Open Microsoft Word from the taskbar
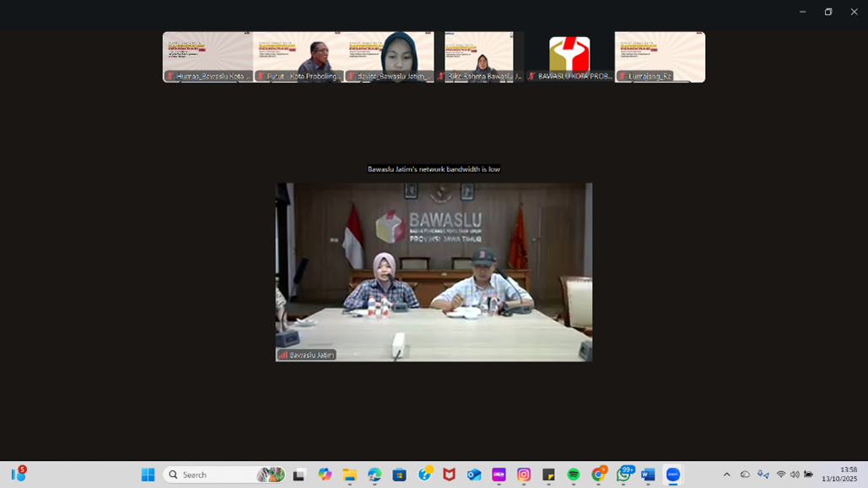Image resolution: width=868 pixels, height=488 pixels. pyautogui.click(x=648, y=475)
